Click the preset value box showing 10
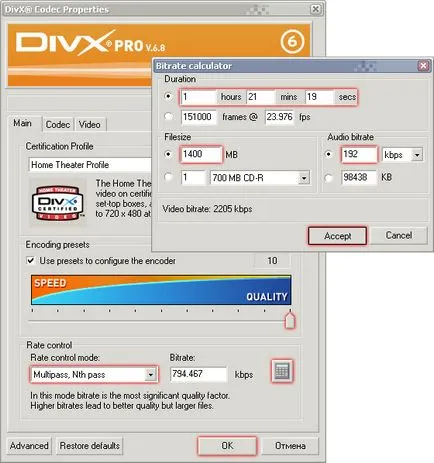 tap(272, 260)
